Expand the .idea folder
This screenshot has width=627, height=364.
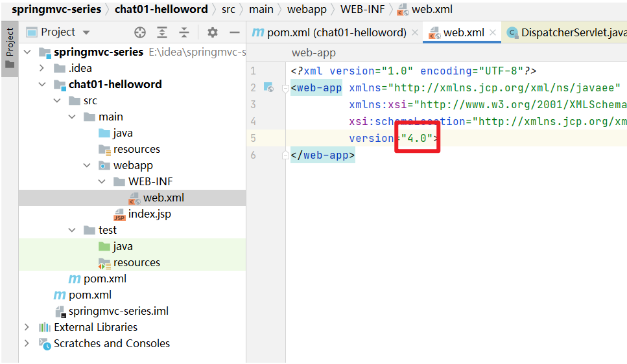(42, 68)
